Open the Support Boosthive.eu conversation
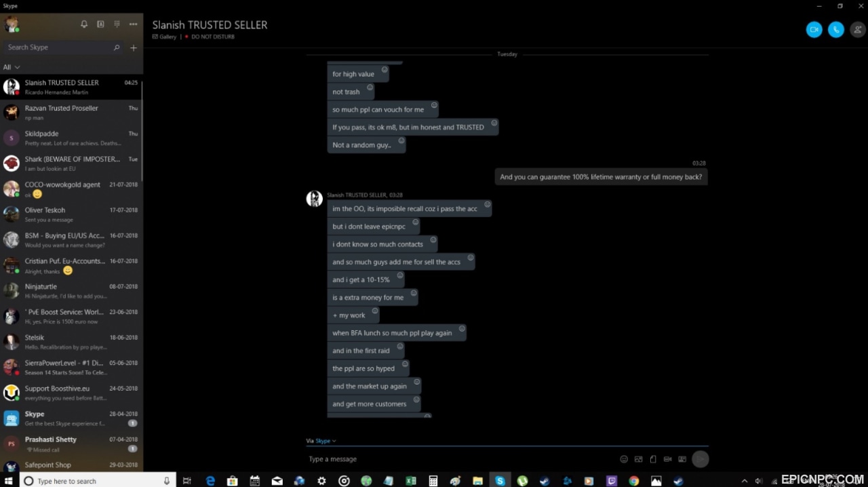The width and height of the screenshot is (868, 487). (x=71, y=393)
